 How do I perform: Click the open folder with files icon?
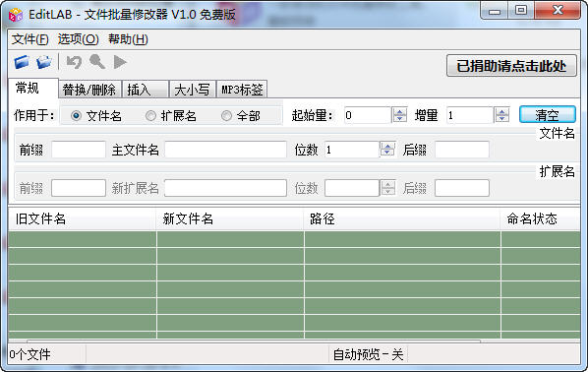44,62
